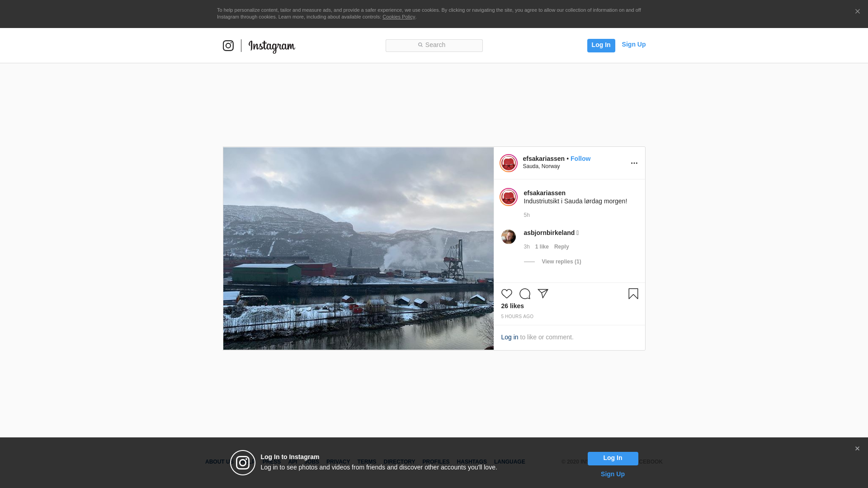868x488 pixels.
Task: Close the Log In to Instagram banner
Action: pos(857,449)
